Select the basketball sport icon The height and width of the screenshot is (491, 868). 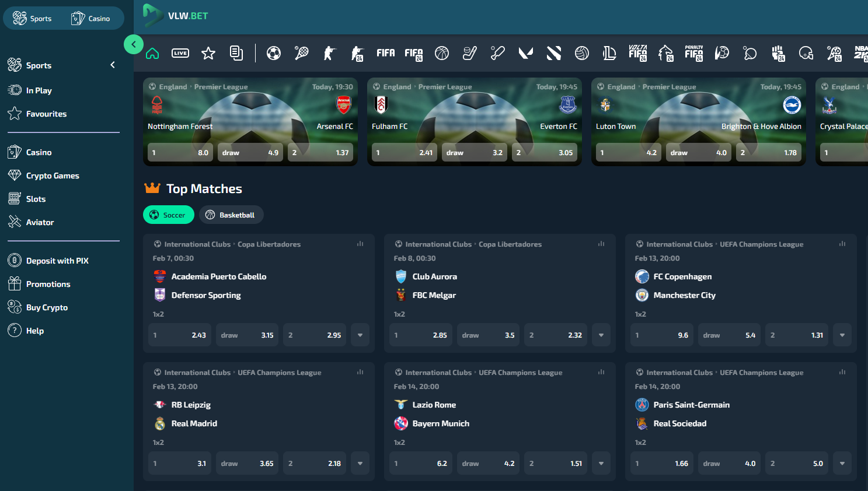(442, 53)
